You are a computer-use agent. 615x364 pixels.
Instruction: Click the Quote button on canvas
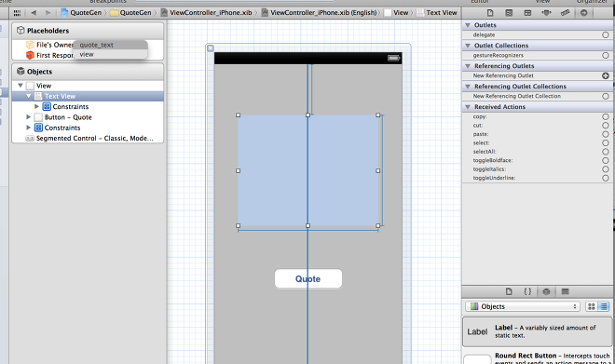tap(308, 279)
